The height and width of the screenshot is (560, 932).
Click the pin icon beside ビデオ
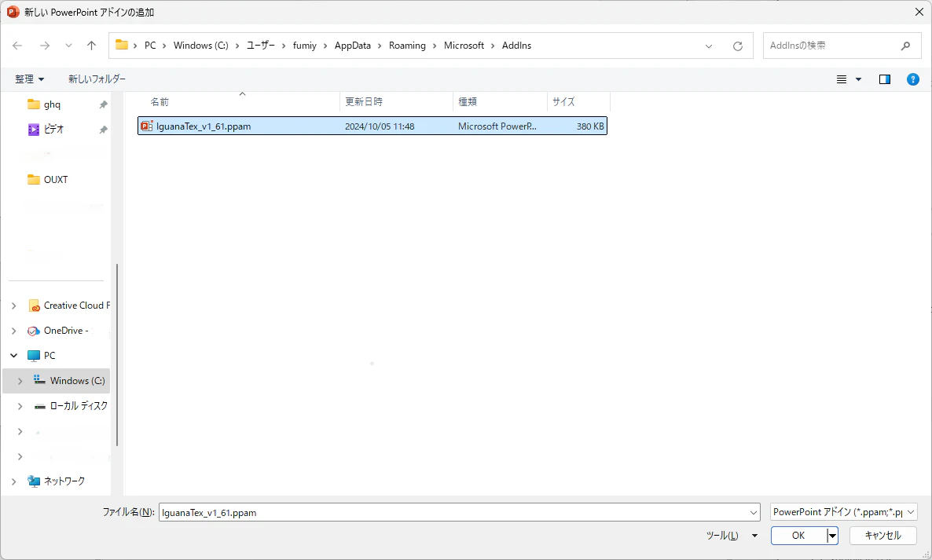[x=103, y=130]
